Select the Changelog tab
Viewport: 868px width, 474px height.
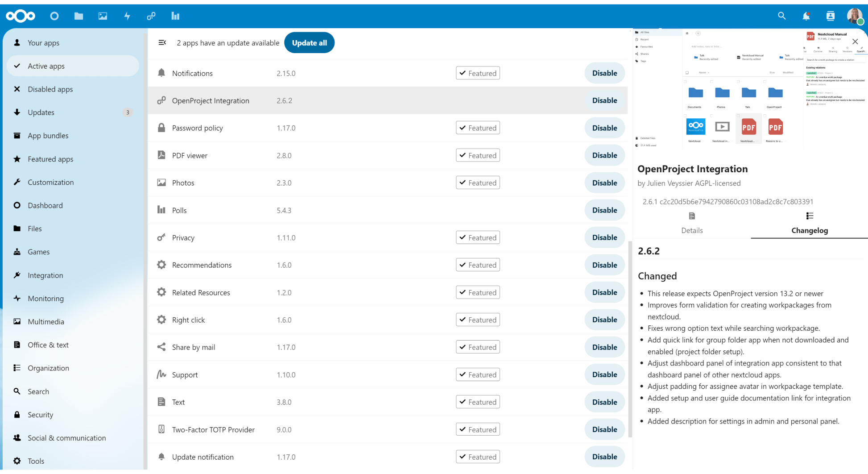pyautogui.click(x=809, y=223)
